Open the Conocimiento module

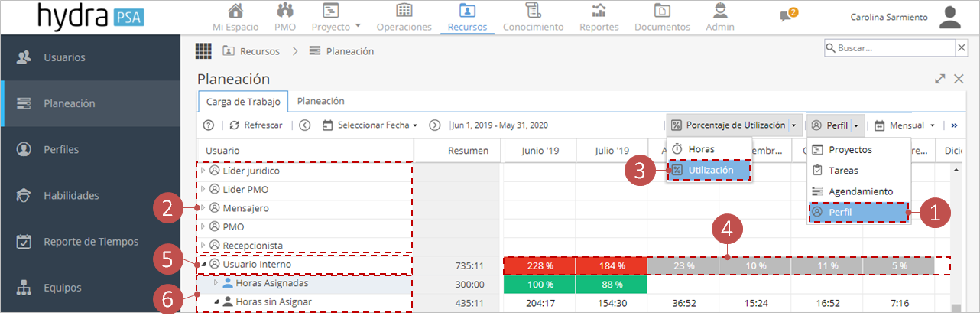point(533,18)
